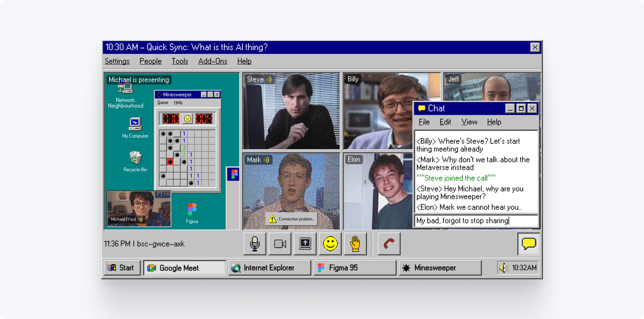The height and width of the screenshot is (319, 644).
Task: Click the Minesweeper timer display
Action: point(204,118)
